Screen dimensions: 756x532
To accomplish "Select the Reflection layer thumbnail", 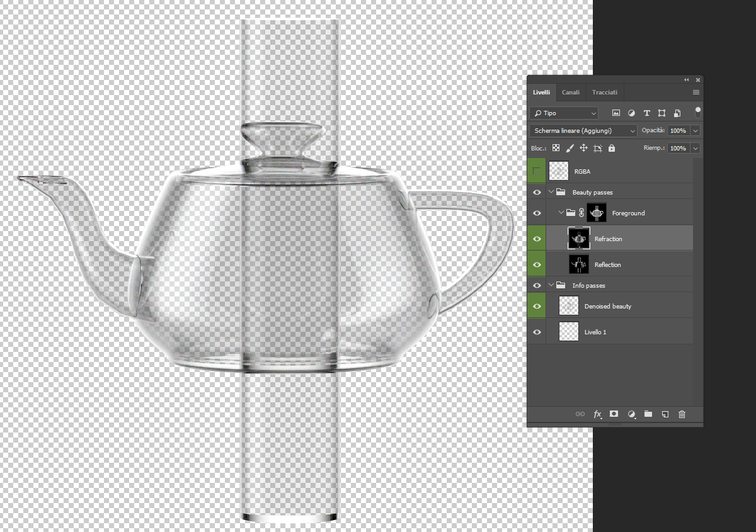I will (578, 264).
